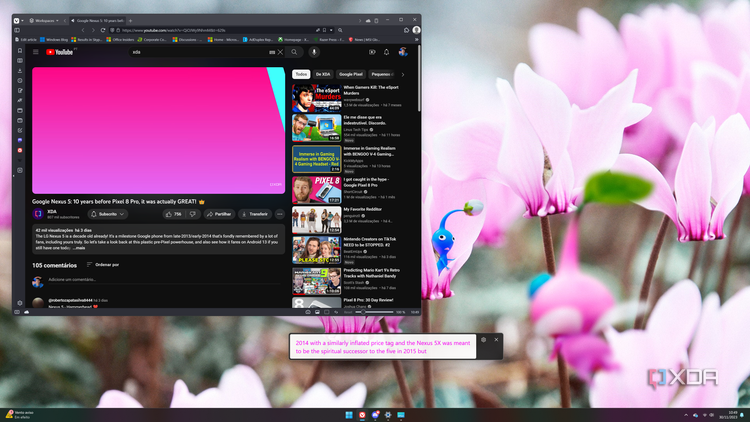Toggle images display in status bar

click(317, 312)
